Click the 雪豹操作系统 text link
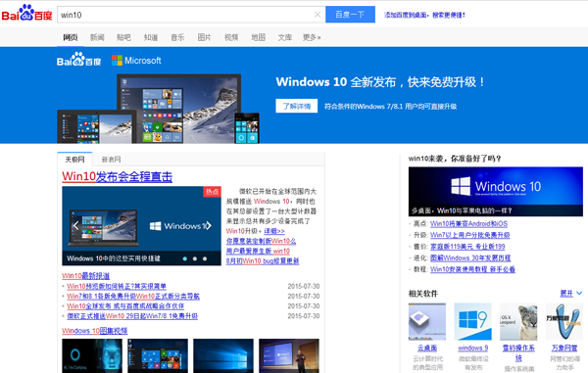Image resolution: width=588 pixels, height=373 pixels. (518, 352)
